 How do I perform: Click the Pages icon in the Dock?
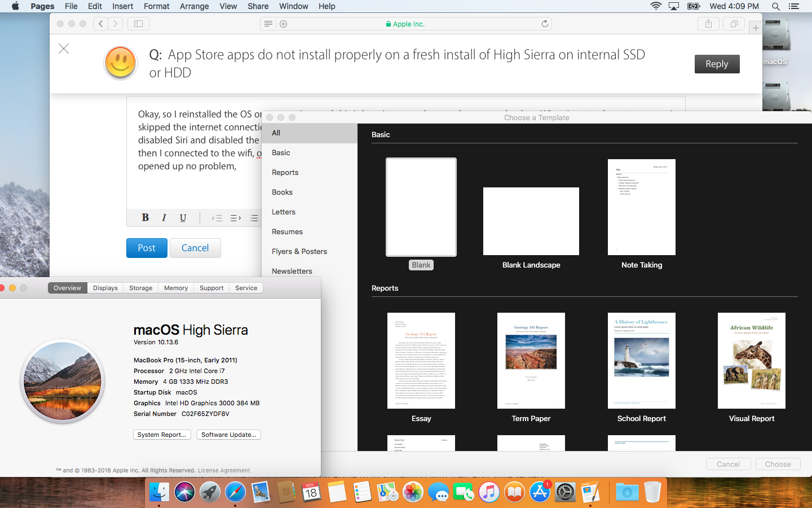590,492
